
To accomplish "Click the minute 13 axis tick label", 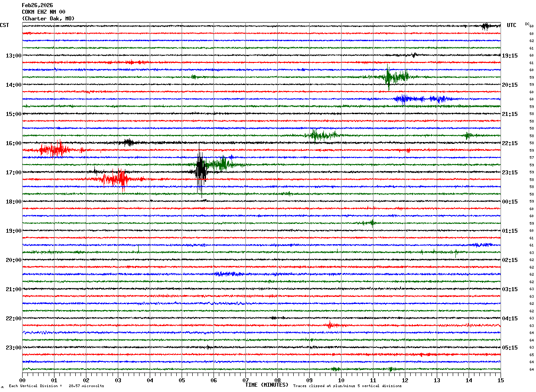I will pos(437,380).
